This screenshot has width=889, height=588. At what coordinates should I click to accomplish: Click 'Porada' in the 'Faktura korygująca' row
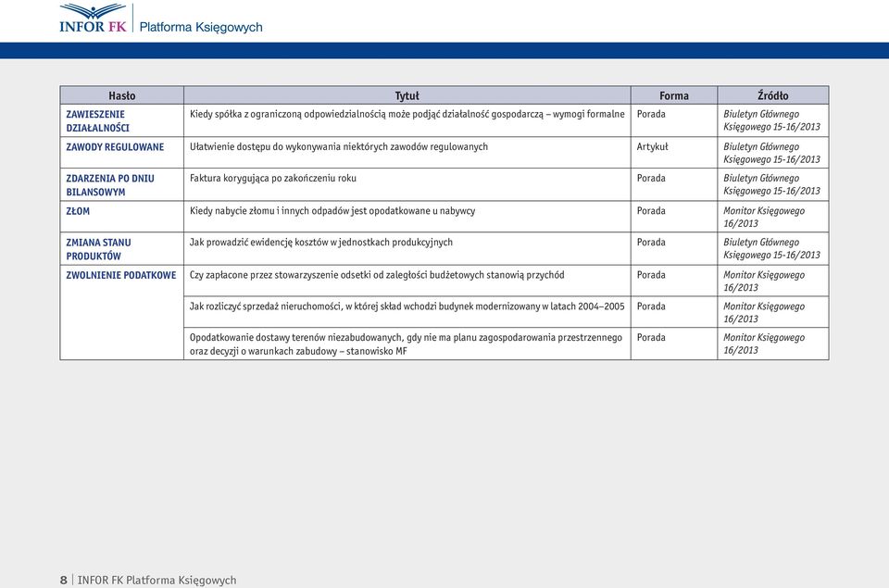[x=651, y=178]
